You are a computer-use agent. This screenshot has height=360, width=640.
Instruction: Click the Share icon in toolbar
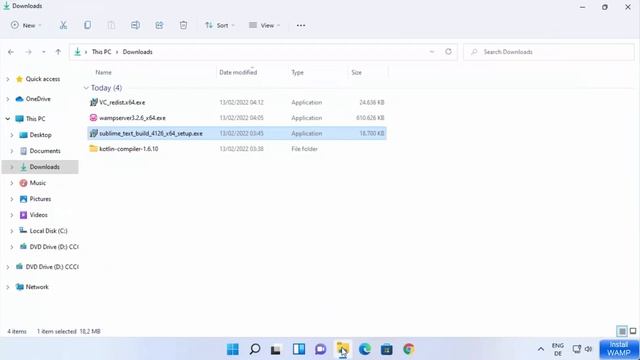159,25
